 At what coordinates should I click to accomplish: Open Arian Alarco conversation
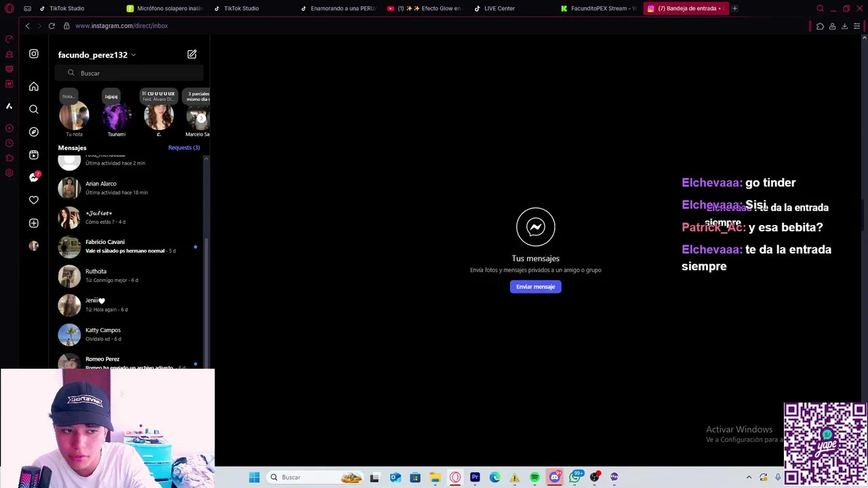click(130, 188)
